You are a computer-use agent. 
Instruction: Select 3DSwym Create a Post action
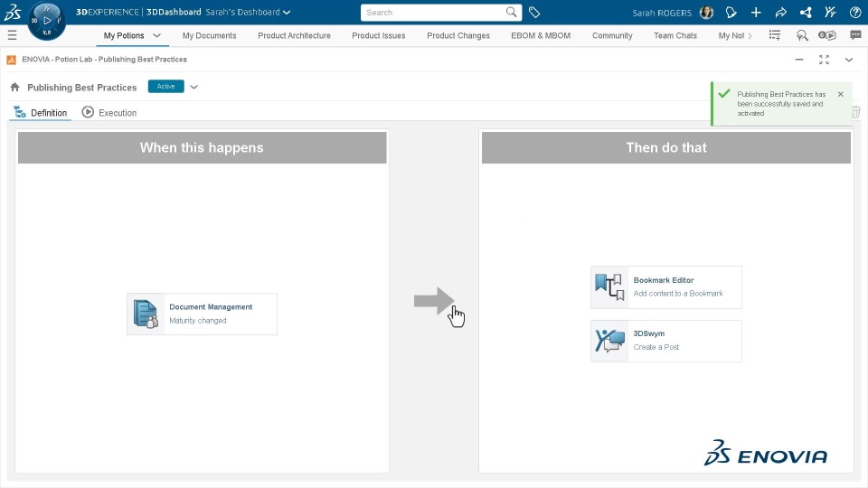666,341
